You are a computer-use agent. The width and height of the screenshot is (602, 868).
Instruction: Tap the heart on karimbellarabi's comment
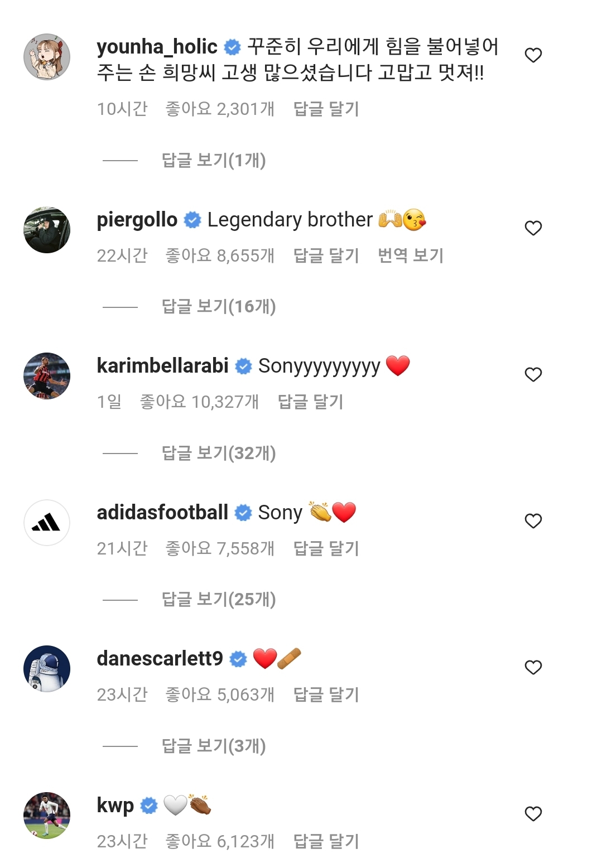pos(533,374)
